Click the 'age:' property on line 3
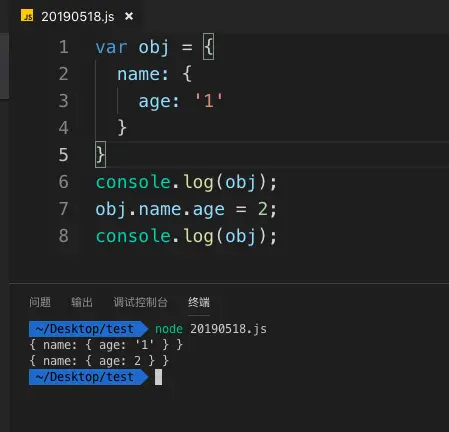449x432 pixels. pyautogui.click(x=159, y=101)
